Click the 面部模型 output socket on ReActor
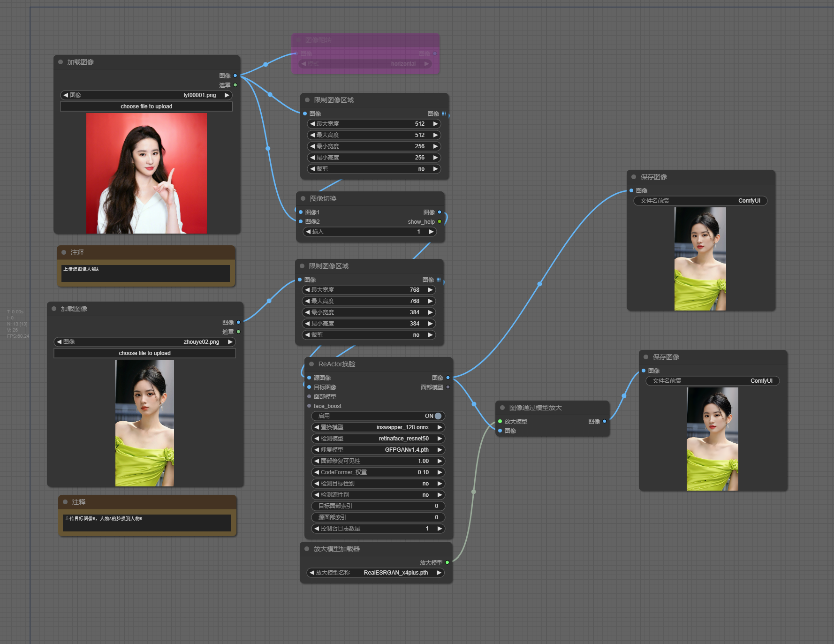The height and width of the screenshot is (644, 834). click(x=448, y=387)
